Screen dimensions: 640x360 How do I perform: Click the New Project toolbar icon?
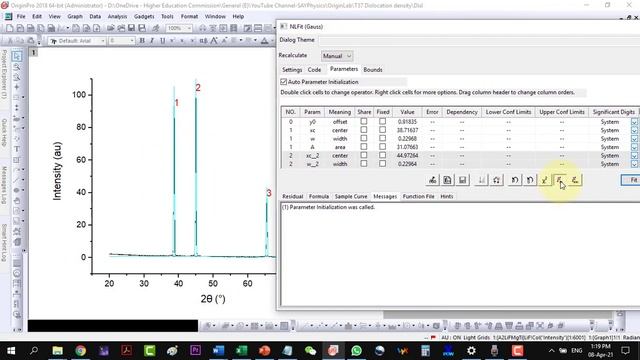(9, 28)
